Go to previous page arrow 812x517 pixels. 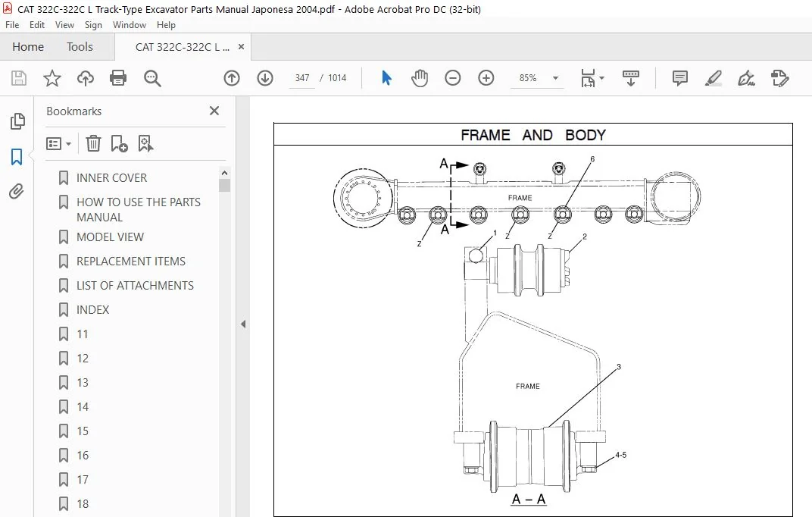coord(232,78)
